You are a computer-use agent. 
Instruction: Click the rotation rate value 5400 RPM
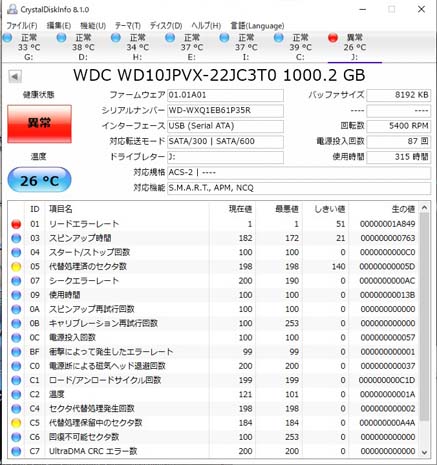(x=399, y=126)
